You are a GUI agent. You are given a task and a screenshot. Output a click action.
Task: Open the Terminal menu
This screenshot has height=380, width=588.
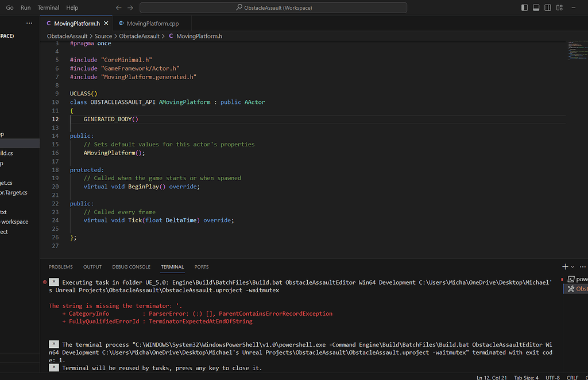(x=48, y=7)
